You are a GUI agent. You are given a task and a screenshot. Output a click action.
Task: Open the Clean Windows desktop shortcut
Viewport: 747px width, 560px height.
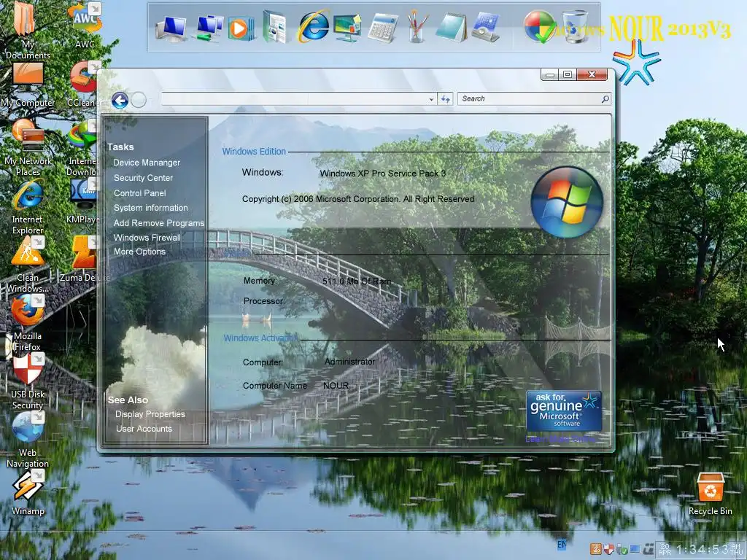pyautogui.click(x=28, y=264)
